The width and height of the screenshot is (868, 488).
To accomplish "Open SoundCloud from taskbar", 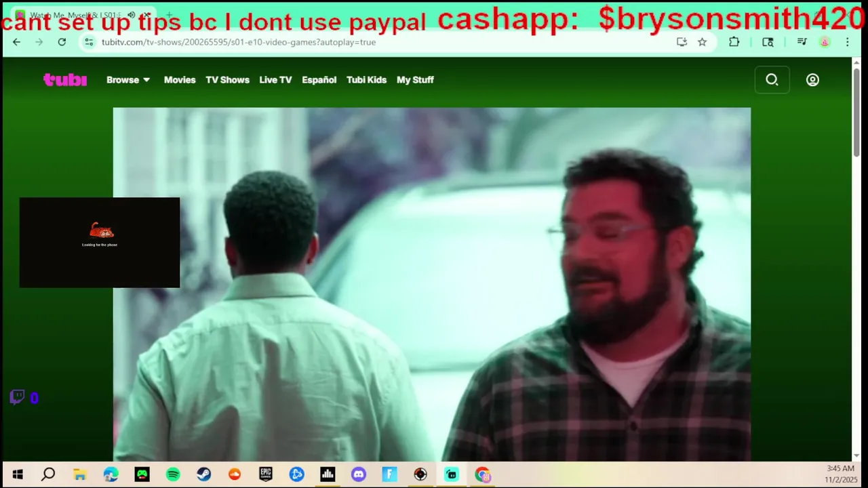I will [235, 474].
